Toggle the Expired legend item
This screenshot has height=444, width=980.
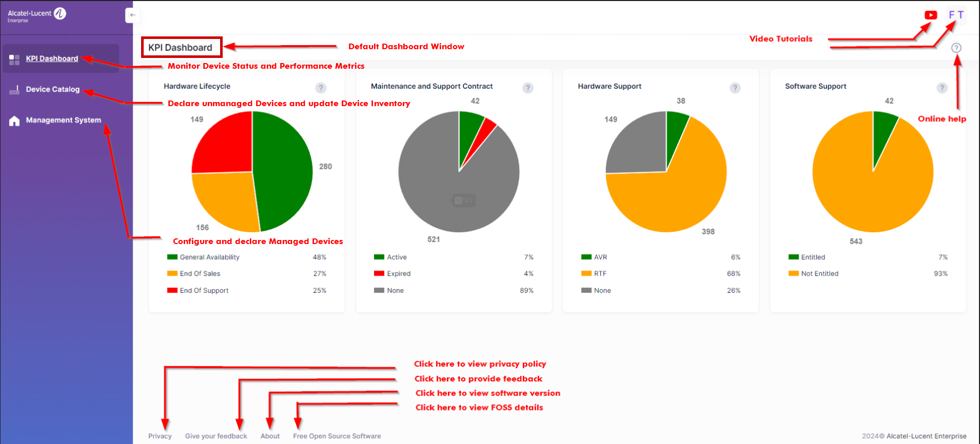point(398,274)
